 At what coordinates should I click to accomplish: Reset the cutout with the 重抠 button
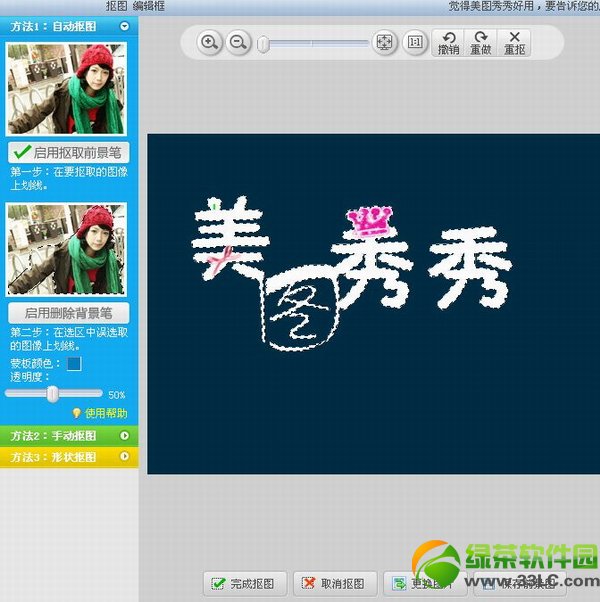[514, 43]
